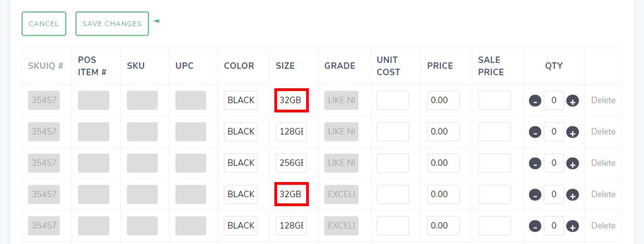This screenshot has height=244, width=644.
Task: Increase quantity on the last 128GB row
Action: tap(572, 226)
